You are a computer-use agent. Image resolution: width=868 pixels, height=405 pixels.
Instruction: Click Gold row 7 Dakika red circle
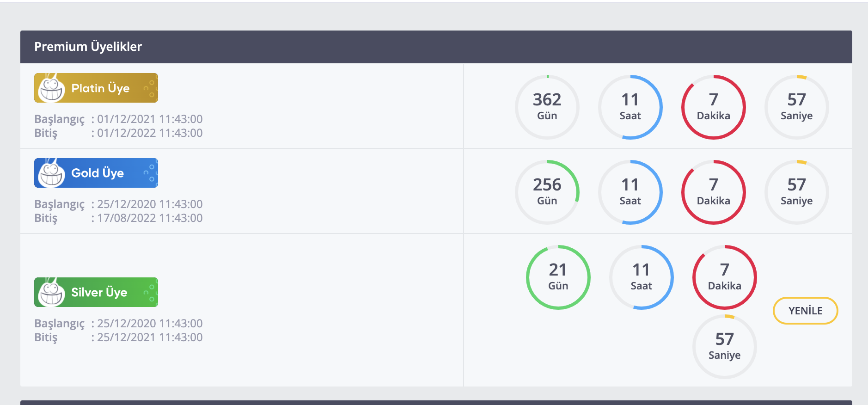[x=714, y=192]
